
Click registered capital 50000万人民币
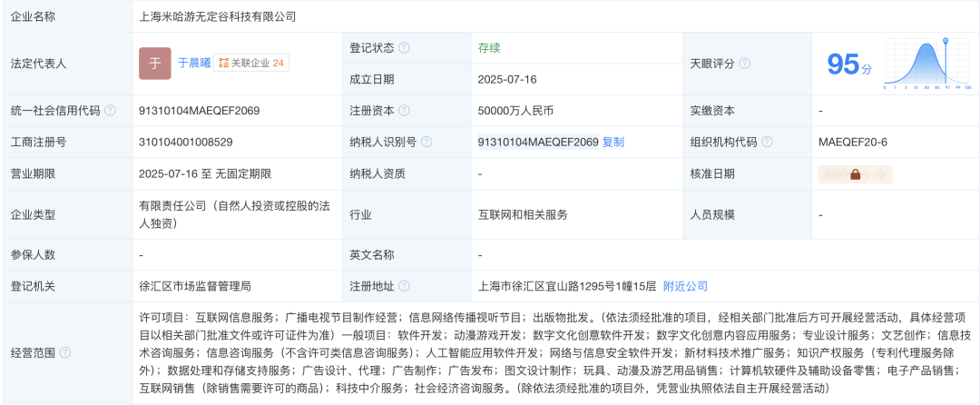coord(515,111)
